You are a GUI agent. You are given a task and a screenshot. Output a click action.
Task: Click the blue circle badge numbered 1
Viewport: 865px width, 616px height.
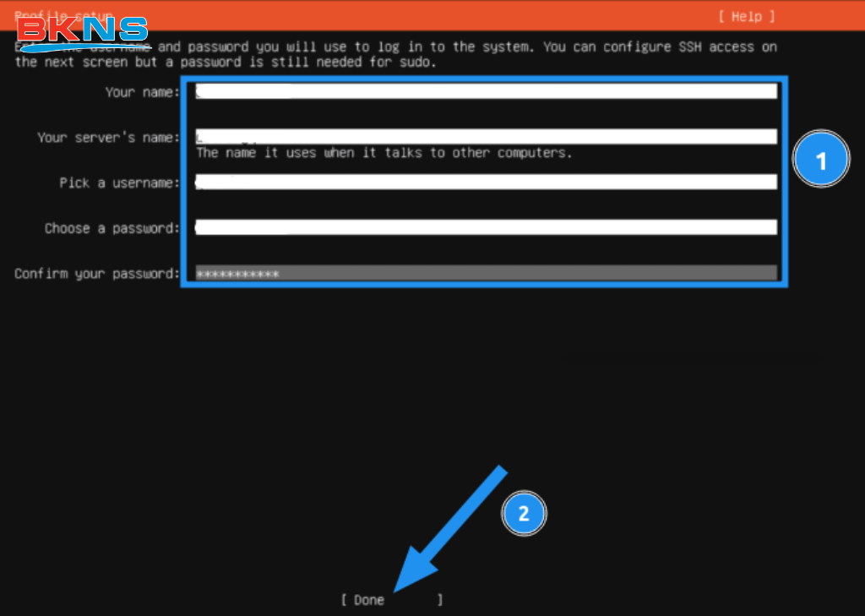(821, 159)
